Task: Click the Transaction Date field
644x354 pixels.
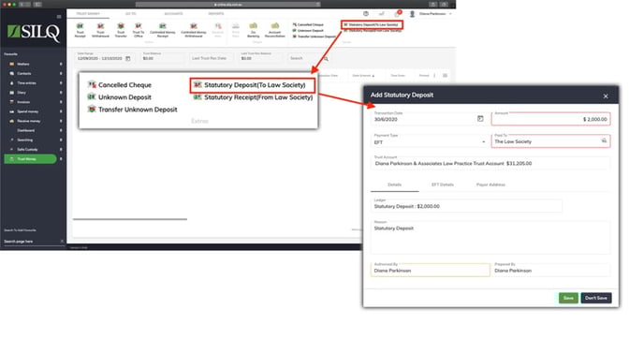Action: click(430, 118)
